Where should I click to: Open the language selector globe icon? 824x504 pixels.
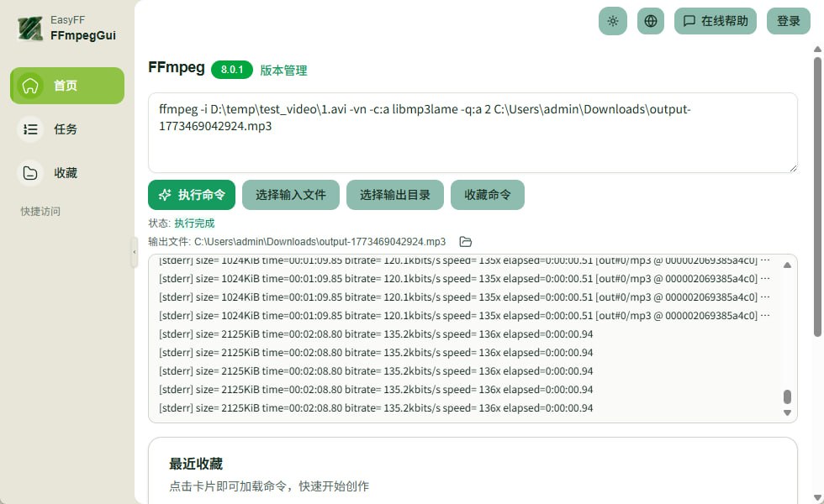[650, 21]
